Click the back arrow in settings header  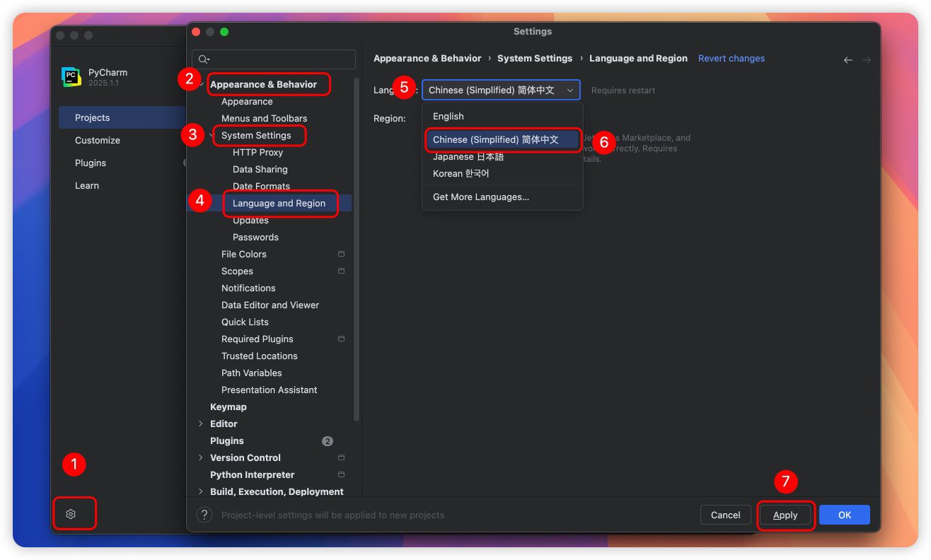coord(848,60)
